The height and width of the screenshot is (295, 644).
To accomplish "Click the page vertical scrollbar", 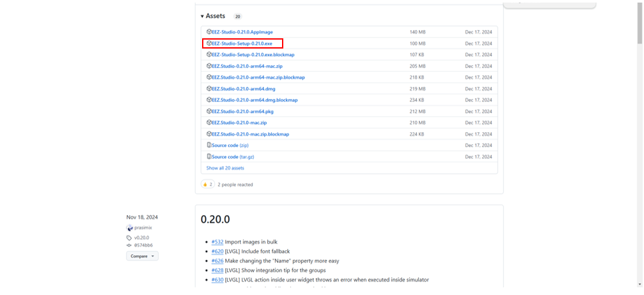I will click(640, 128).
